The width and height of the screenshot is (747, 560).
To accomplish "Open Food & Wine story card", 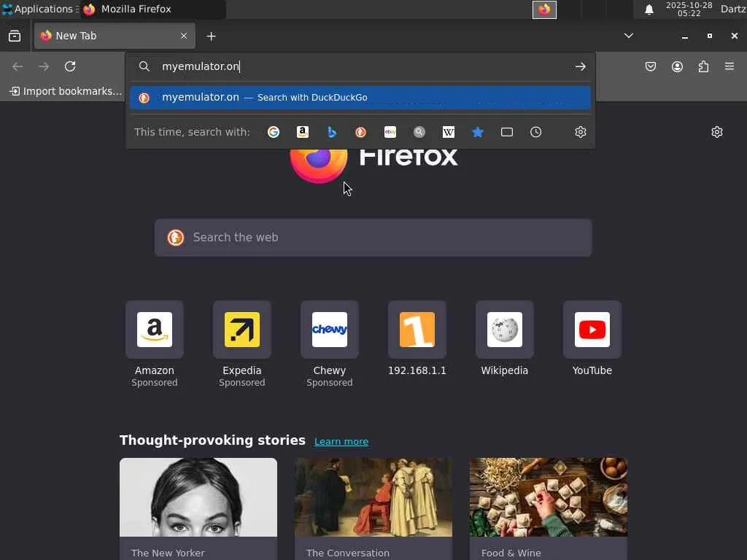I will [x=549, y=508].
